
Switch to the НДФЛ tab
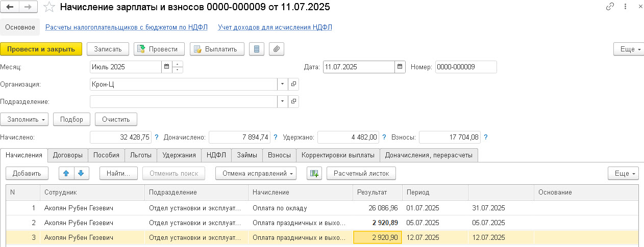[x=216, y=155]
